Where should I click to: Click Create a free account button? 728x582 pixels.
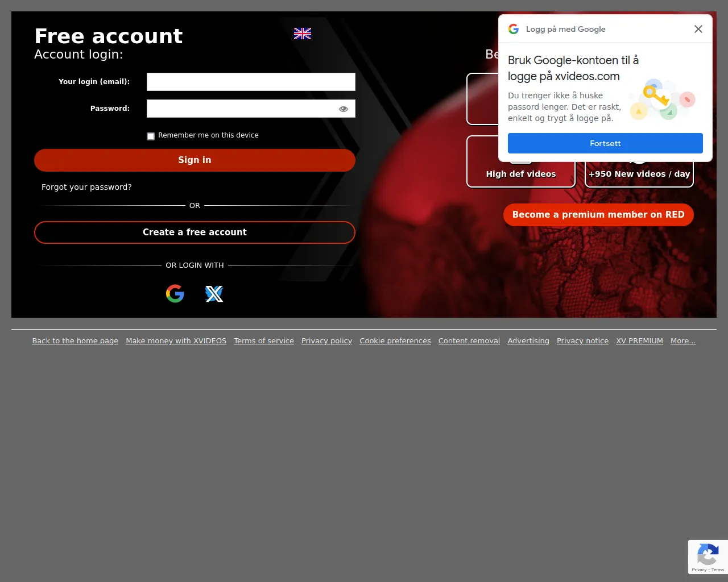tap(195, 232)
